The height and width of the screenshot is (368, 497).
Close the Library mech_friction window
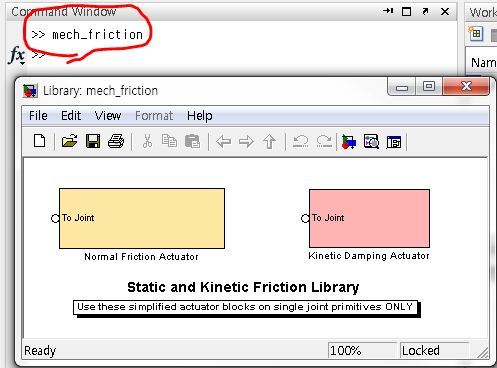click(x=466, y=87)
